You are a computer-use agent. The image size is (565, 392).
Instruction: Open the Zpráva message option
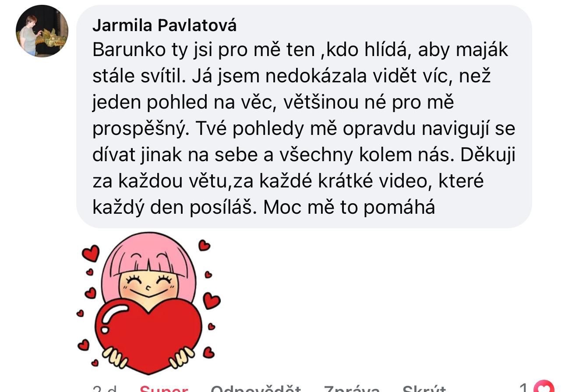click(x=351, y=388)
